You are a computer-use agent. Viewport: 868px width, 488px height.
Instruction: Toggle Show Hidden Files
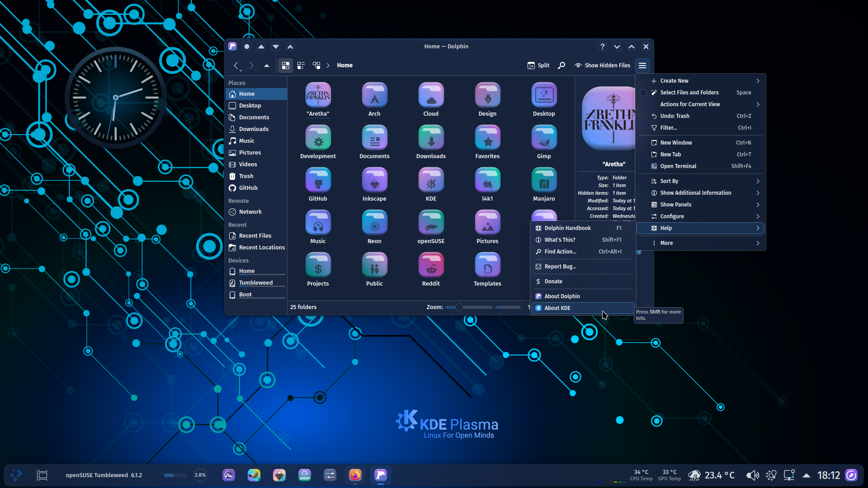click(602, 66)
